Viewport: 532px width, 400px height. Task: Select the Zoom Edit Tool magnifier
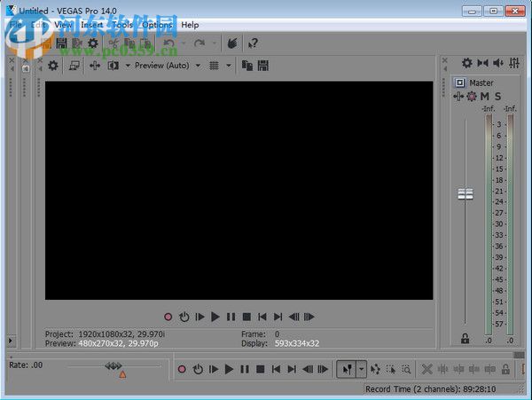tap(406, 369)
